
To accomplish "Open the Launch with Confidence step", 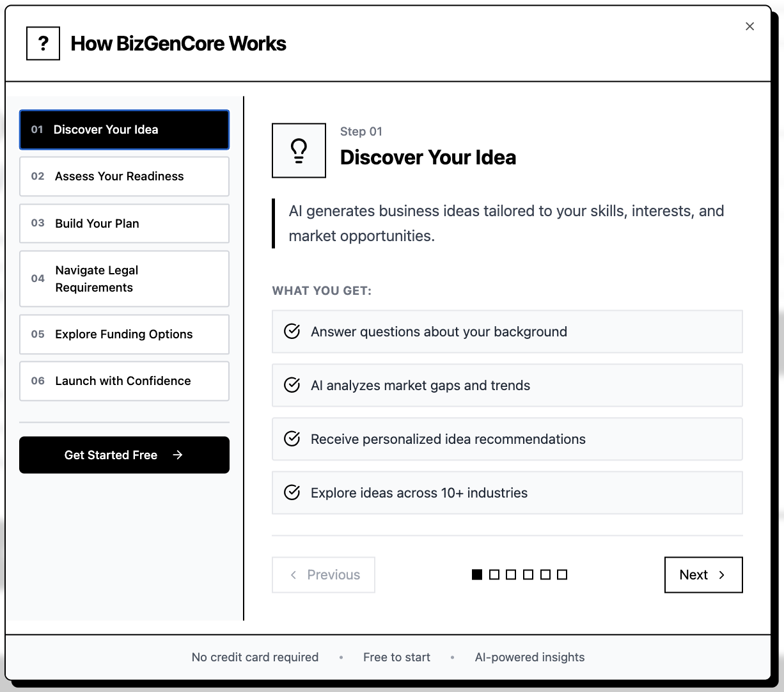I will [124, 381].
